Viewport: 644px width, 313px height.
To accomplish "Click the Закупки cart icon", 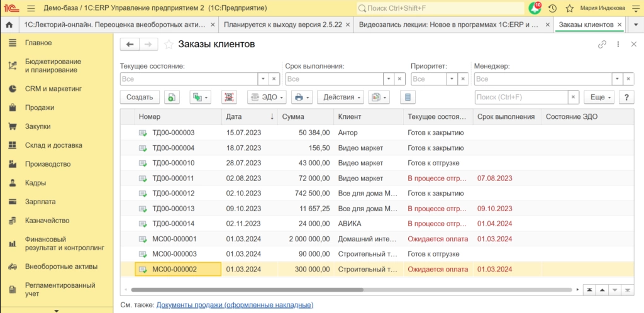I will 13,126.
